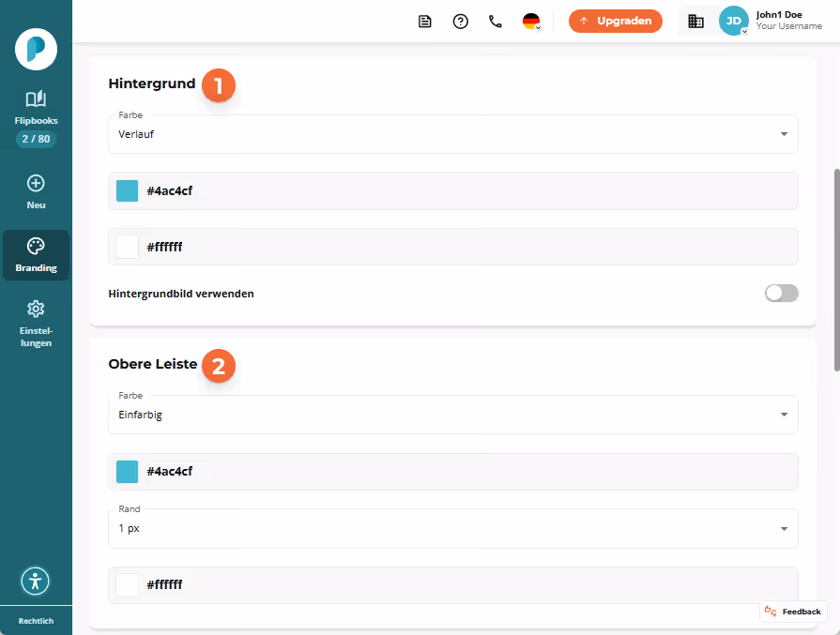Open the Feedback widget
840x635 pixels.
point(793,612)
